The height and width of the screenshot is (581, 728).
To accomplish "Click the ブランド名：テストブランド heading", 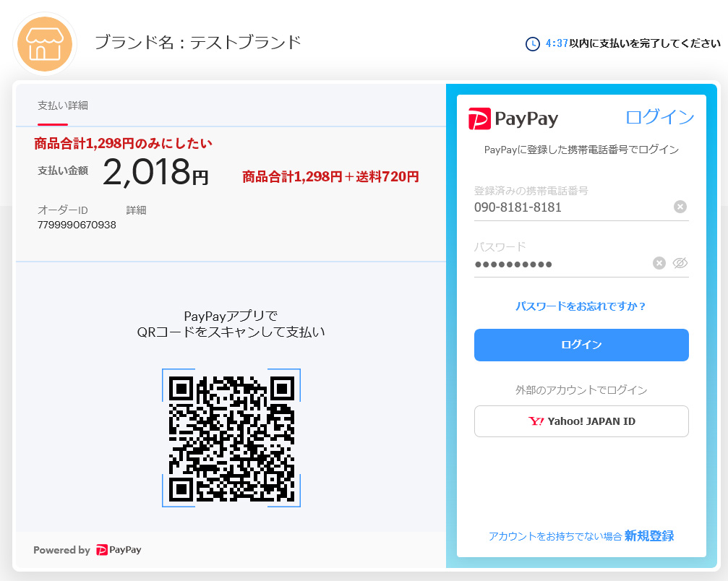I will pos(198,43).
